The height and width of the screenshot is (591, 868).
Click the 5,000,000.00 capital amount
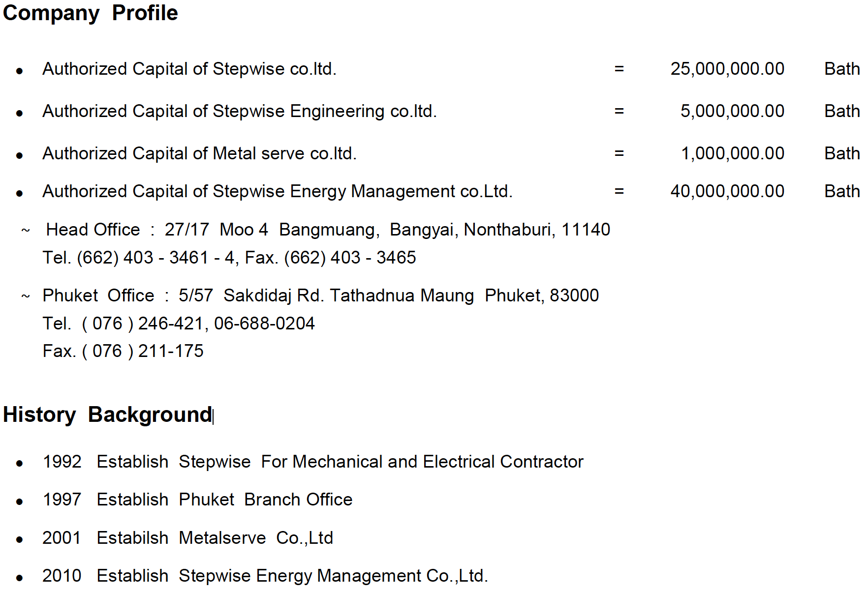[x=732, y=111]
